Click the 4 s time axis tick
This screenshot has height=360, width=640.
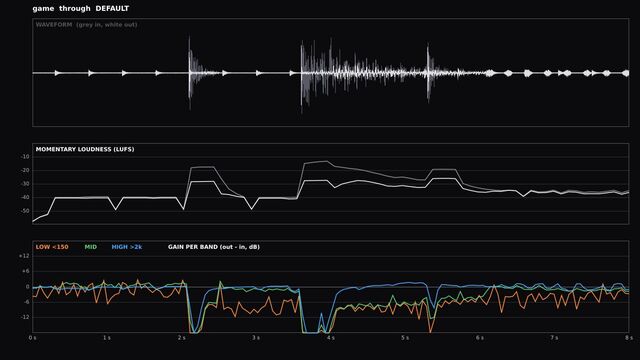[x=331, y=338]
